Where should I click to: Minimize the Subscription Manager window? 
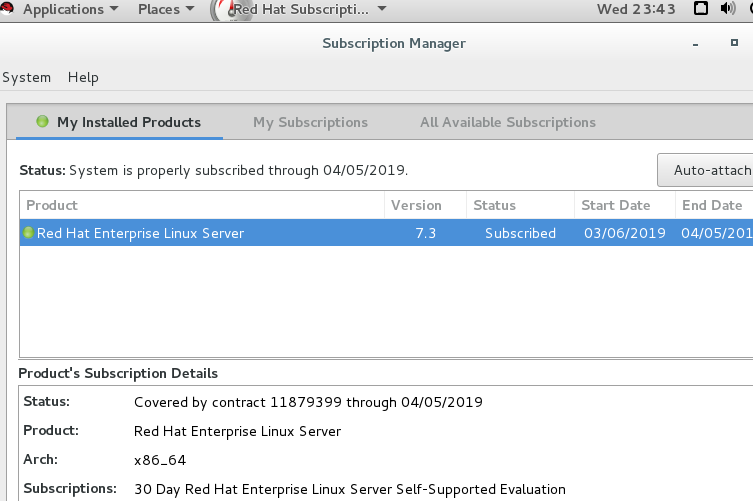[x=695, y=43]
